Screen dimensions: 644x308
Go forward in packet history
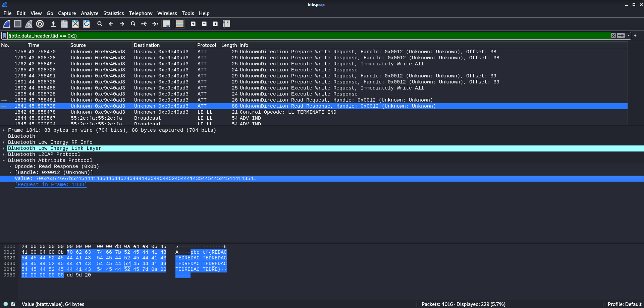(122, 24)
